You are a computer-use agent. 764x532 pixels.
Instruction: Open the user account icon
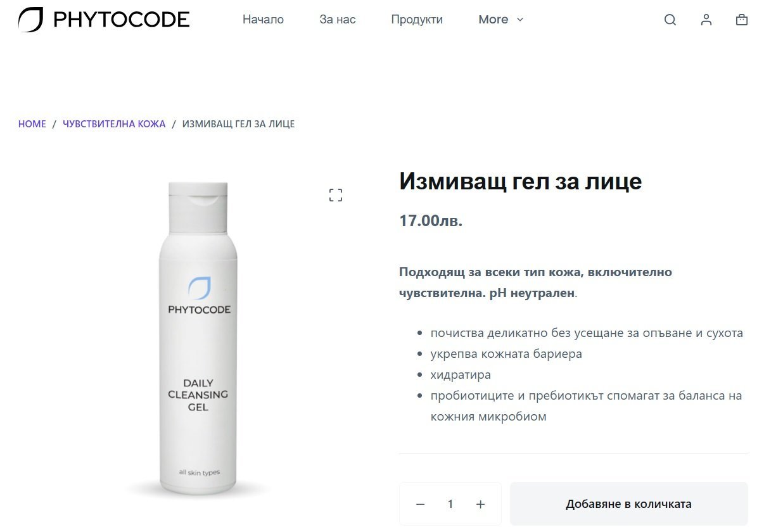pyautogui.click(x=706, y=20)
